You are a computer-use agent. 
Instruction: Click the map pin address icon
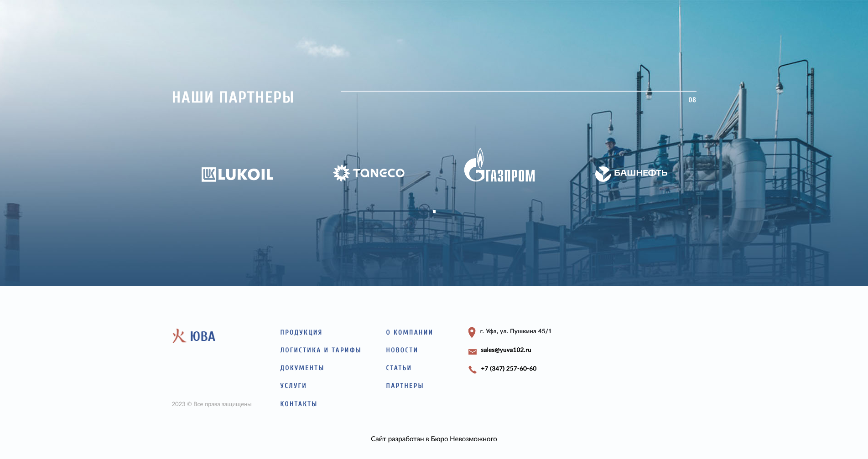click(x=472, y=332)
